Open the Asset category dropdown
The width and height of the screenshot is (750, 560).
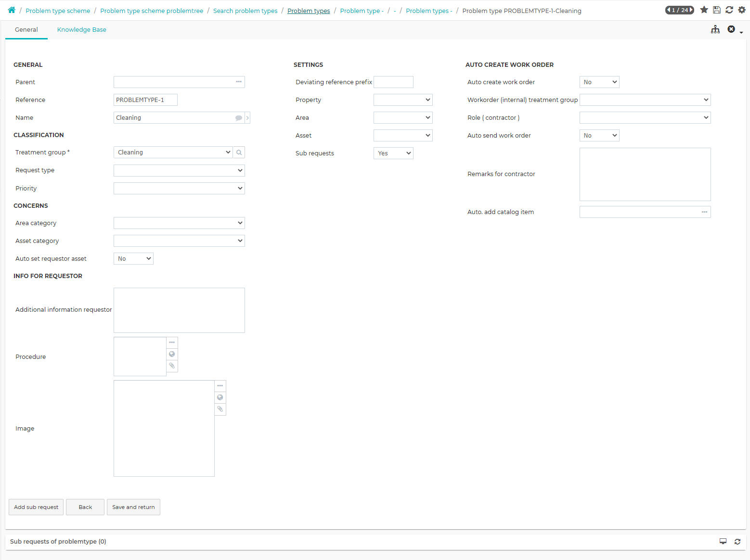click(179, 241)
